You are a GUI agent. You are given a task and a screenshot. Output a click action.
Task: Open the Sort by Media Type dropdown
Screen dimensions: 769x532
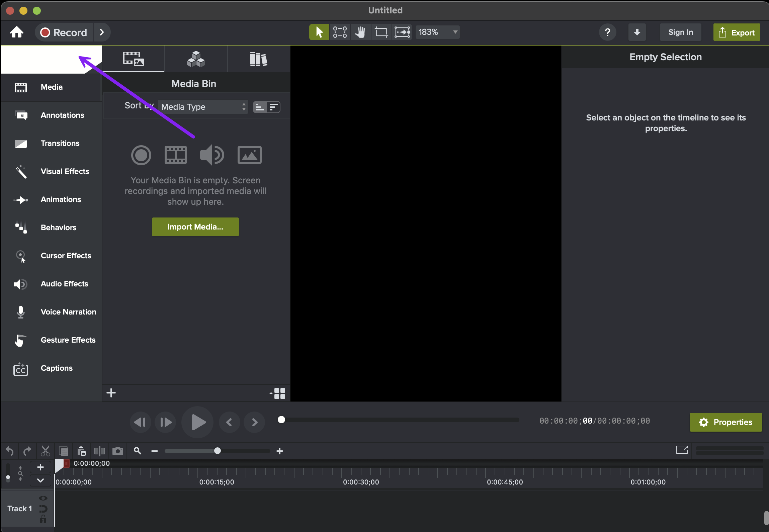tap(203, 107)
